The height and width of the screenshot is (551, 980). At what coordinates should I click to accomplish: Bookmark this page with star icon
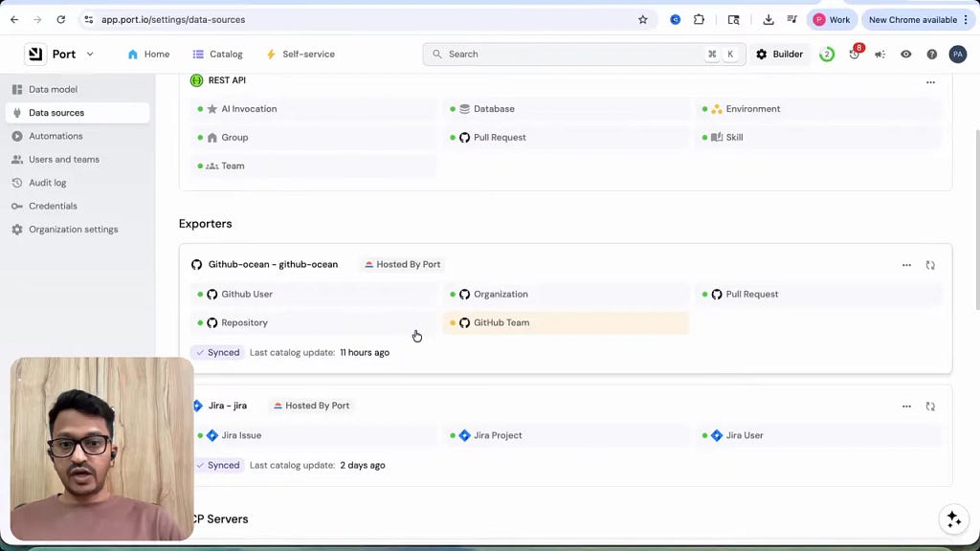pyautogui.click(x=642, y=20)
